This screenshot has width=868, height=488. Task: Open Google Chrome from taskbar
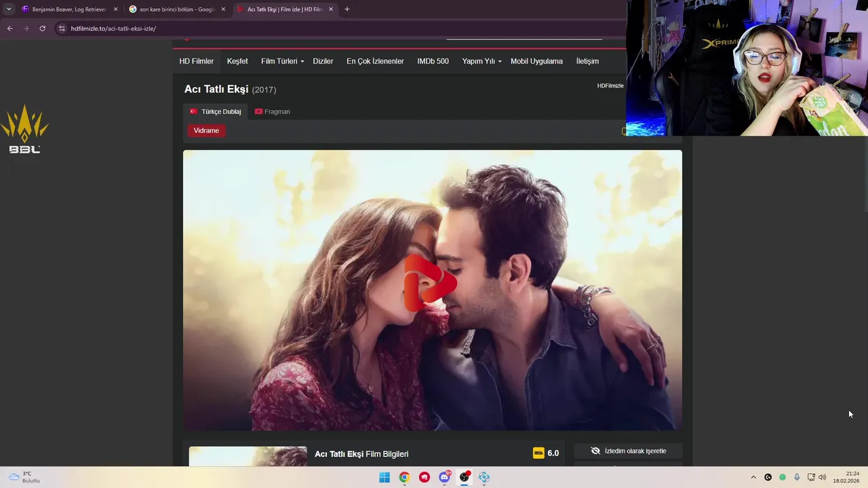[404, 477]
